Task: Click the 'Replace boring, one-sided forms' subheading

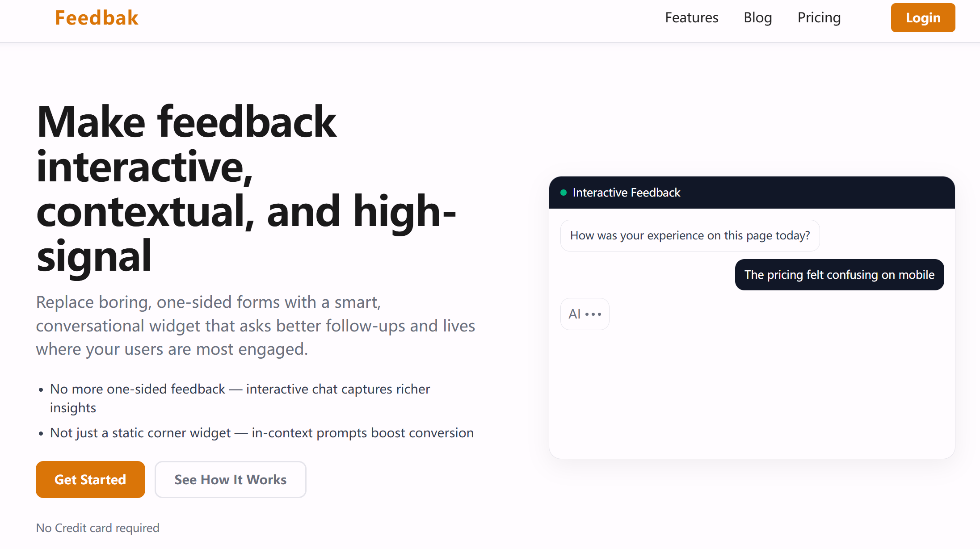Action: (256, 326)
